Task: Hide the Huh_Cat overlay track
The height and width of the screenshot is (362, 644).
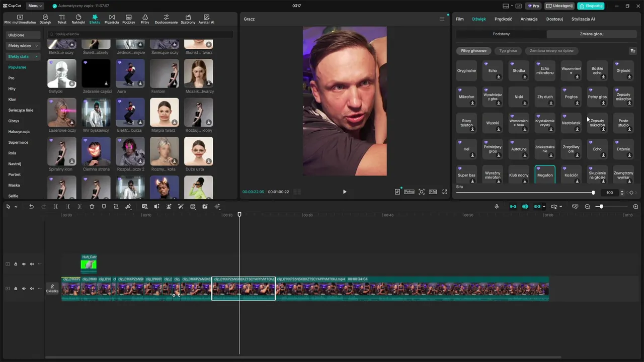Action: [x=24, y=264]
